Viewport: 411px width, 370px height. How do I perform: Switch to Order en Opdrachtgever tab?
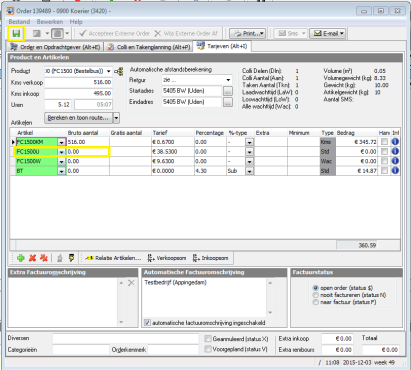[55, 47]
